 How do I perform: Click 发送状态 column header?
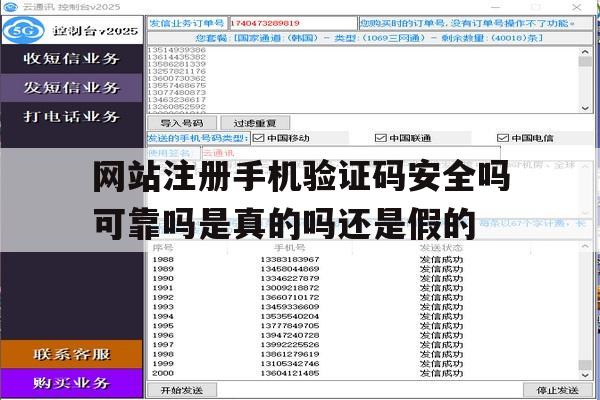(x=441, y=248)
